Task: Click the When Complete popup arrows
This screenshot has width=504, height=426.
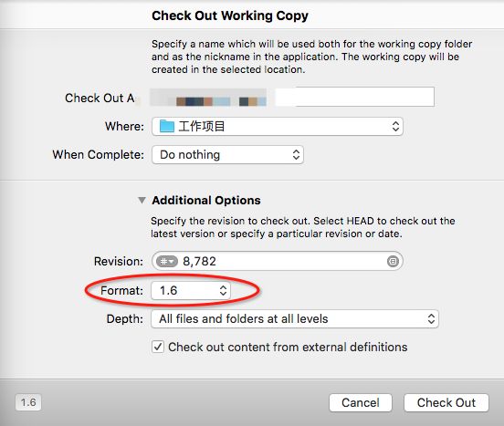Action: point(296,155)
